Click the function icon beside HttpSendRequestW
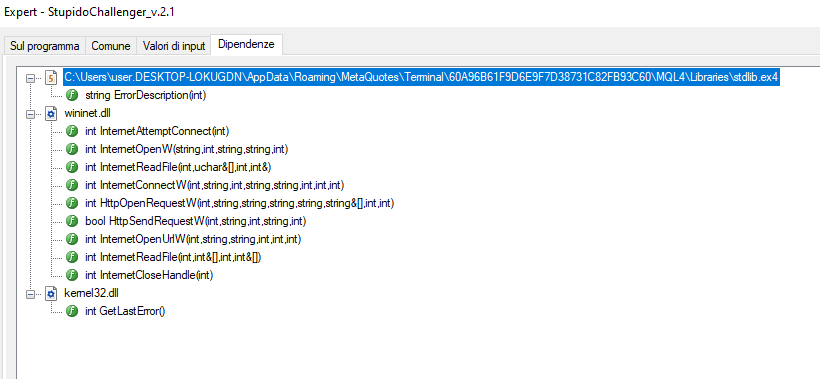The image size is (820, 379). (72, 222)
